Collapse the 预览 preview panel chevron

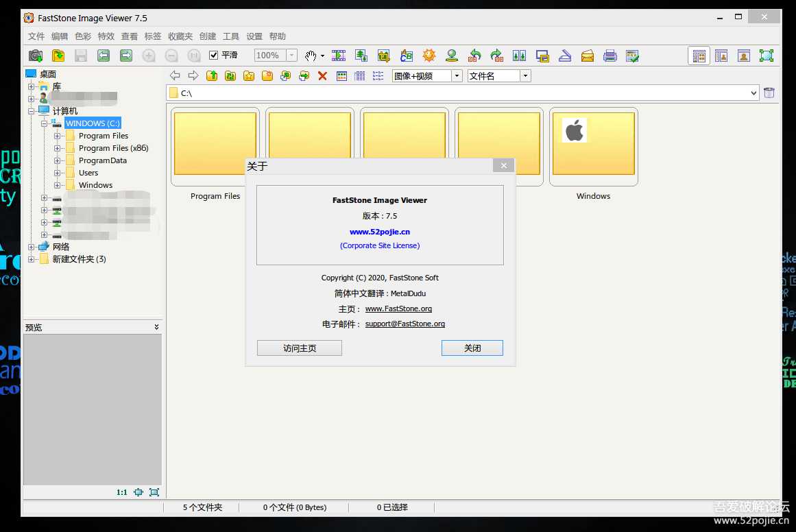tap(156, 327)
